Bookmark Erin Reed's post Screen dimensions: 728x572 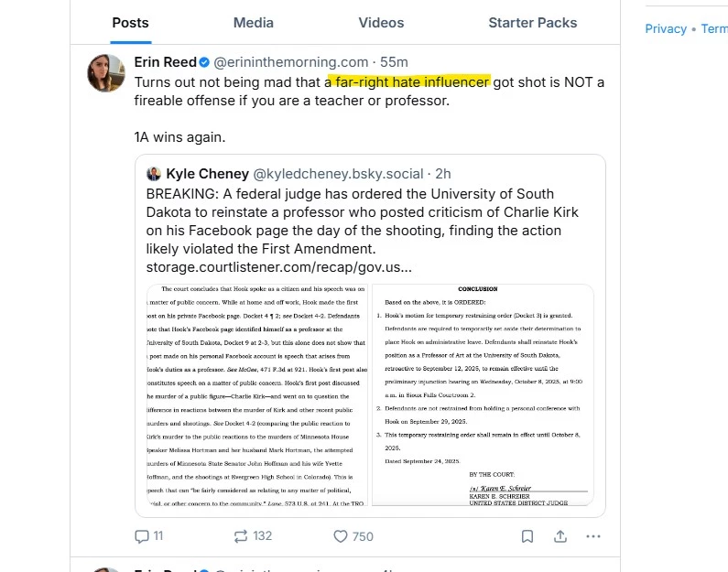coord(527,536)
